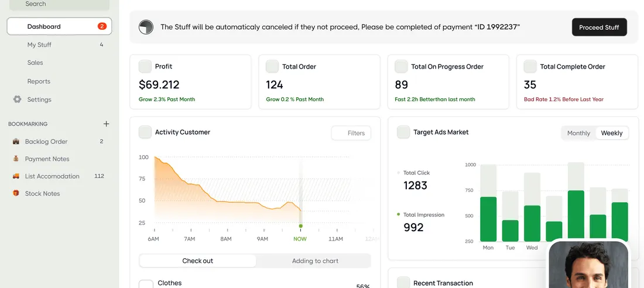This screenshot has width=644, height=288.
Task: Open the Filters dropdown in Activity Customer
Action: coord(351,133)
